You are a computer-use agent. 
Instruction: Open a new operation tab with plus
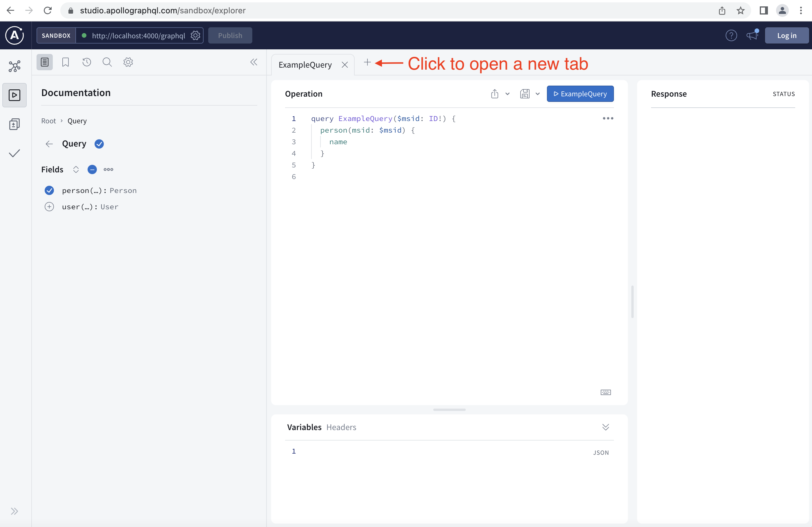[367, 62]
